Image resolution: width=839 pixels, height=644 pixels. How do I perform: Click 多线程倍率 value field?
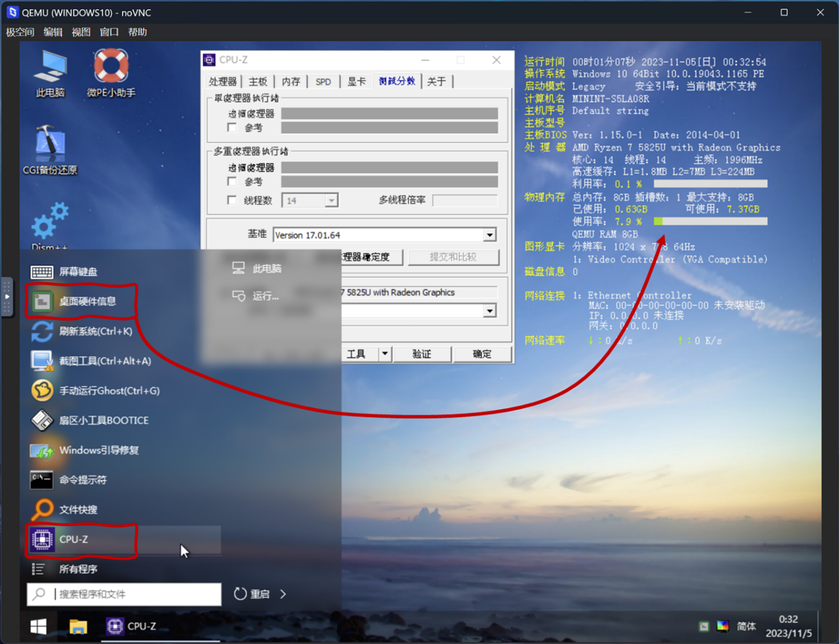click(x=465, y=200)
